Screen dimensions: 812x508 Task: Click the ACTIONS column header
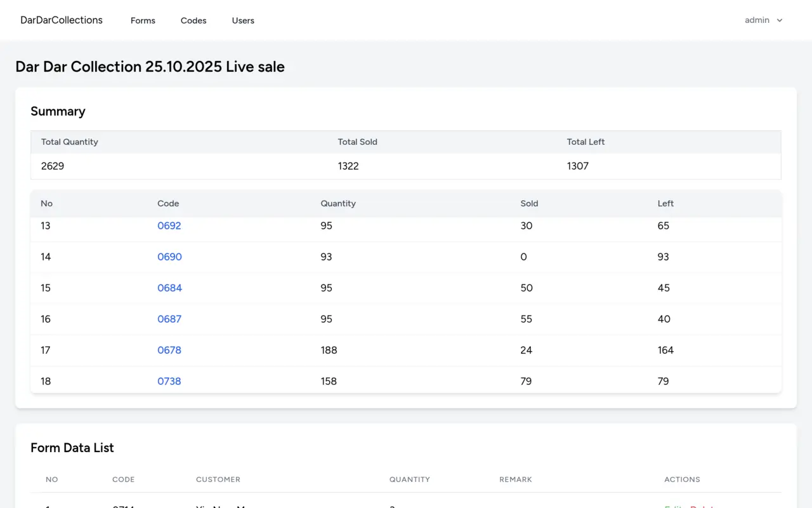point(682,479)
